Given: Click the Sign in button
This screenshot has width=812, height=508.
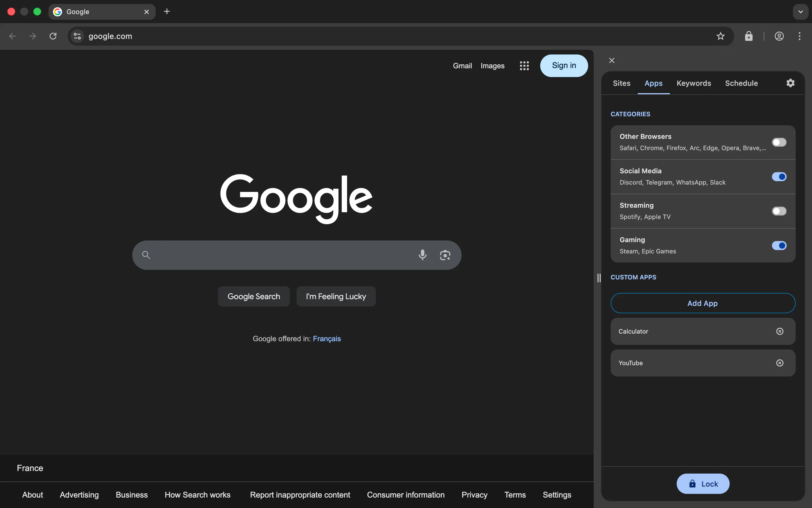Looking at the screenshot, I should [x=564, y=66].
